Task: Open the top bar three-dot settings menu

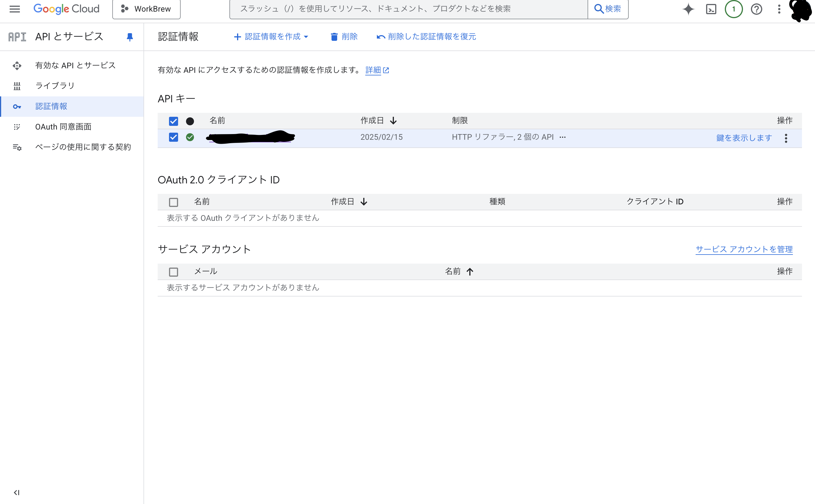Action: pos(779,9)
